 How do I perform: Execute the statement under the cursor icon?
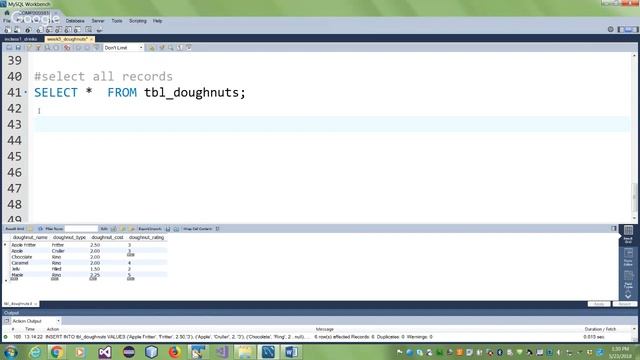point(38,48)
